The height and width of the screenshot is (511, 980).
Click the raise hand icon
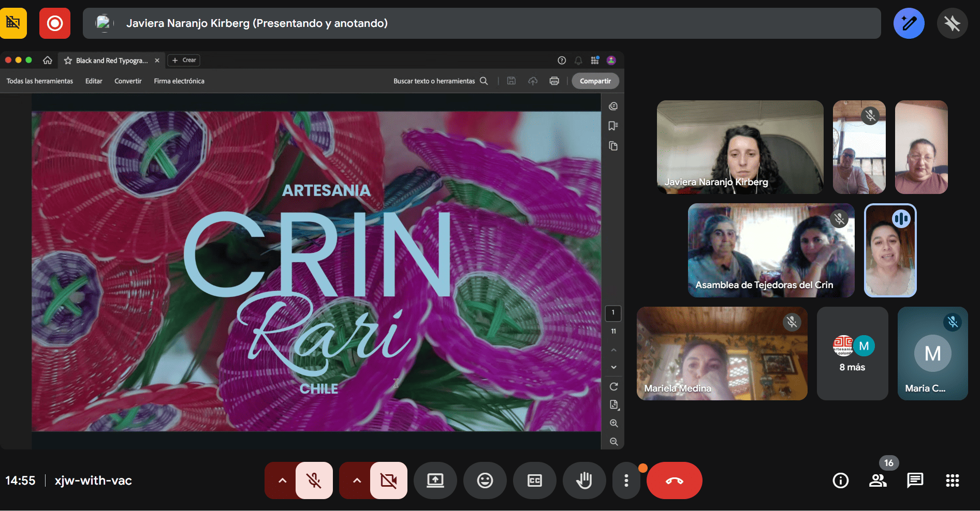click(x=584, y=480)
